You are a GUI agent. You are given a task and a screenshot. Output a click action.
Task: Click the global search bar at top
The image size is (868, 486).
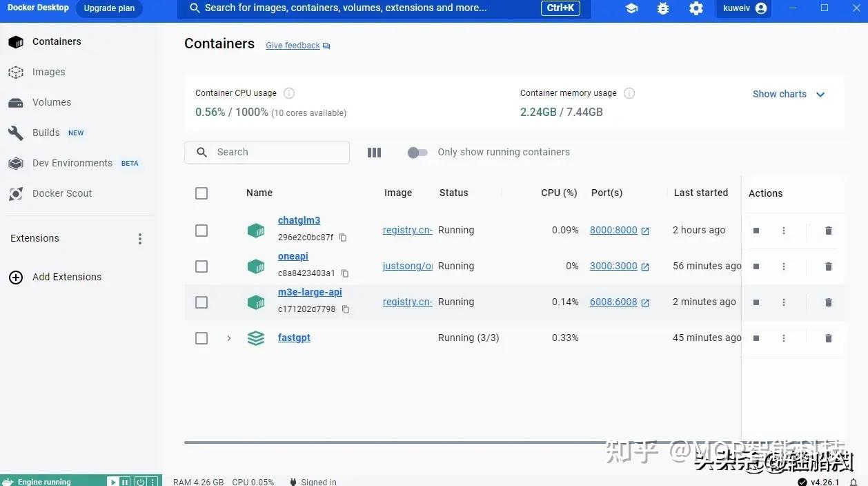pos(379,9)
